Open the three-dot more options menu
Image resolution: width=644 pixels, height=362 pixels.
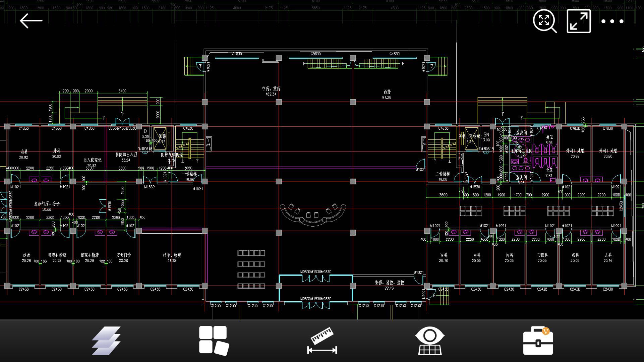(612, 21)
